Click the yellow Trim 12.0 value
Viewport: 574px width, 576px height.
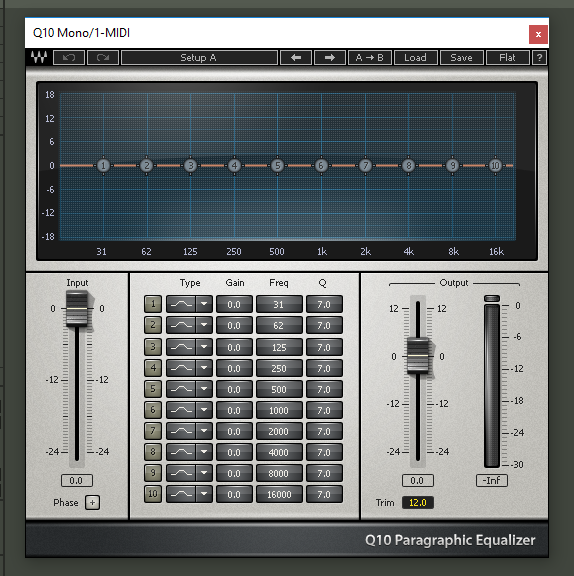418,503
